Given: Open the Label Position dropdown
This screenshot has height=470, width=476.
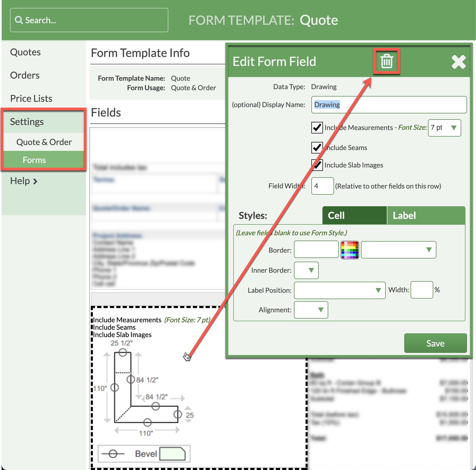Looking at the screenshot, I should pos(340,290).
